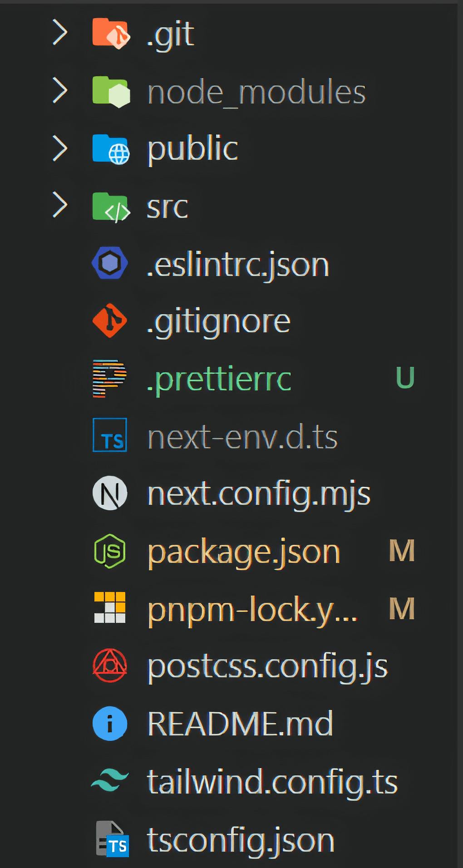The width and height of the screenshot is (463, 868).
Task: Expand the public folder
Action: point(59,148)
